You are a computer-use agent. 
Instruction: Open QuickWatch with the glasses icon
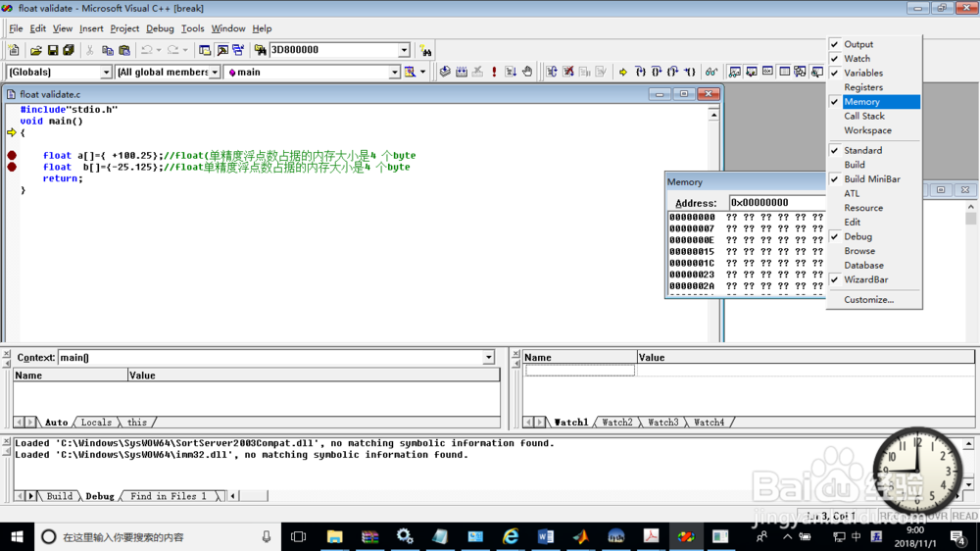coord(711,72)
